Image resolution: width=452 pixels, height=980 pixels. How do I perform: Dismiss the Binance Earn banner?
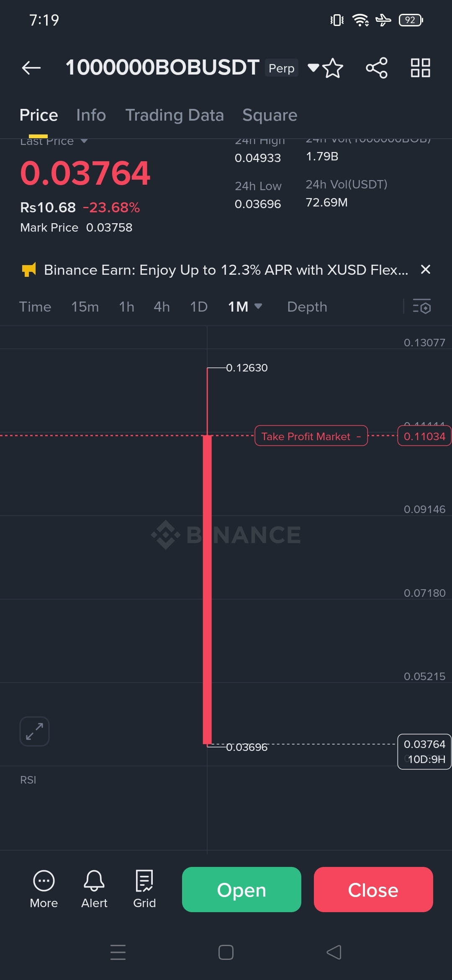click(425, 269)
